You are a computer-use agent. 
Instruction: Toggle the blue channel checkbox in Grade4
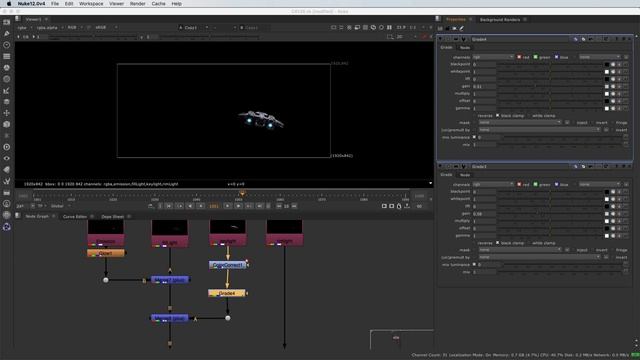pyautogui.click(x=556, y=57)
